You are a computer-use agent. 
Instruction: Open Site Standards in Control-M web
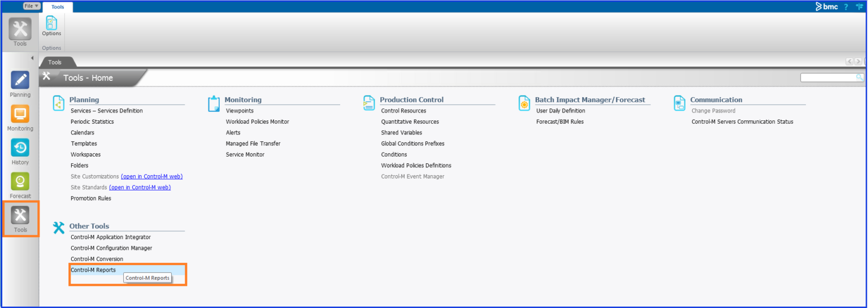click(x=140, y=187)
